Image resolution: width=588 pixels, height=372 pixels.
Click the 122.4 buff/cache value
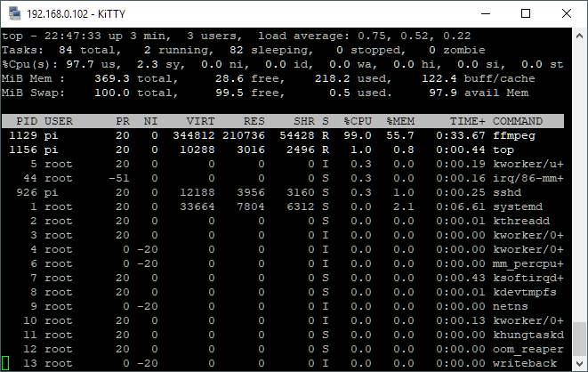coord(439,78)
